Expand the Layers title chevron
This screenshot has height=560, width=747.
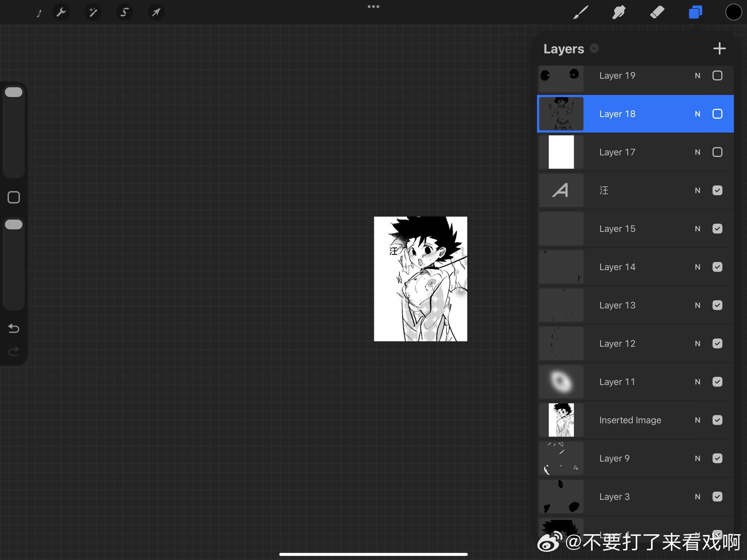(594, 49)
